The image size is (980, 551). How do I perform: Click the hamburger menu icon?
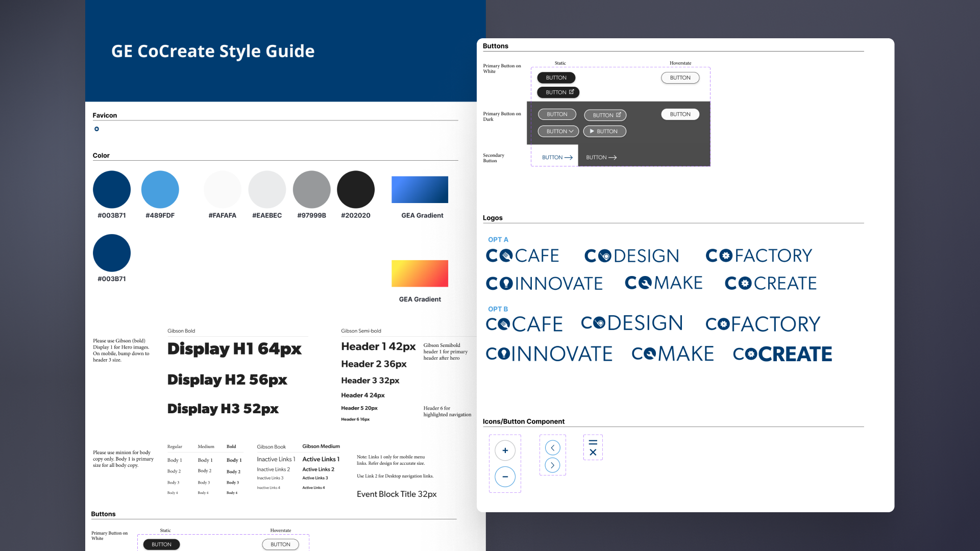[x=593, y=442]
